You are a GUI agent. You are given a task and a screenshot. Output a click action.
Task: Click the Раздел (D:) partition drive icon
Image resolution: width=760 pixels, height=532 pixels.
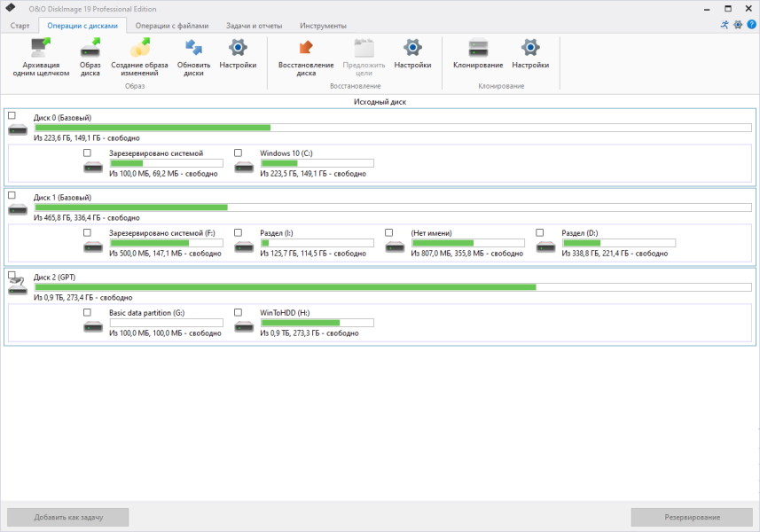[545, 247]
